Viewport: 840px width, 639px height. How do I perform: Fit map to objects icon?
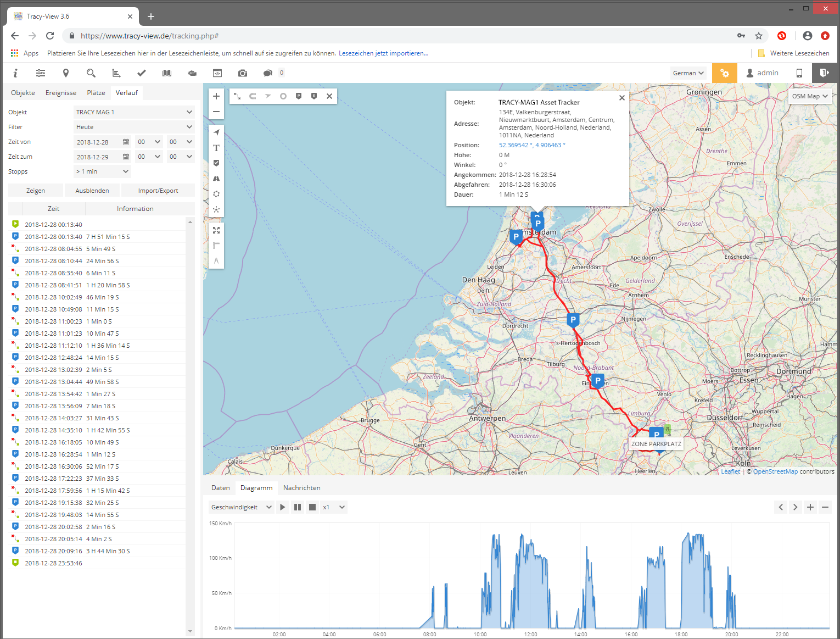(x=216, y=230)
